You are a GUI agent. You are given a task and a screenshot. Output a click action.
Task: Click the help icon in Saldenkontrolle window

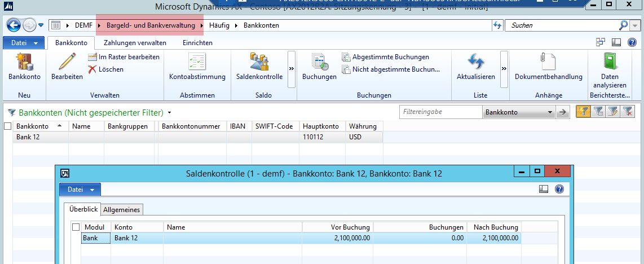coord(559,190)
